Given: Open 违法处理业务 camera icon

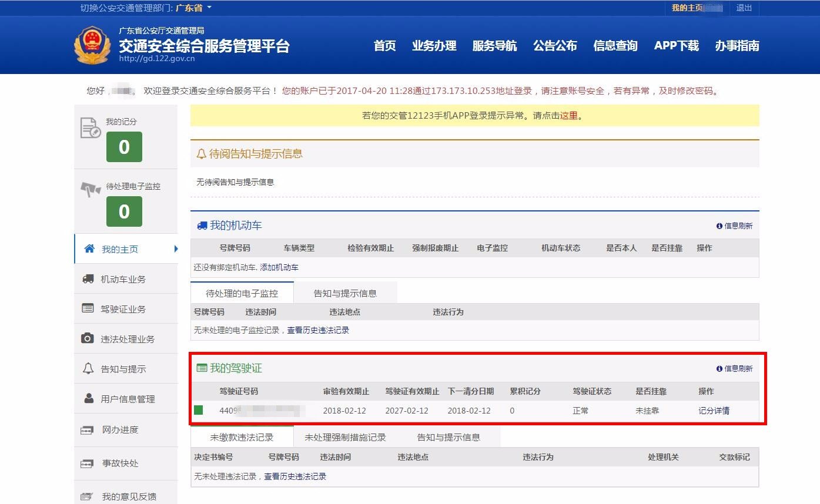Looking at the screenshot, I should point(87,338).
